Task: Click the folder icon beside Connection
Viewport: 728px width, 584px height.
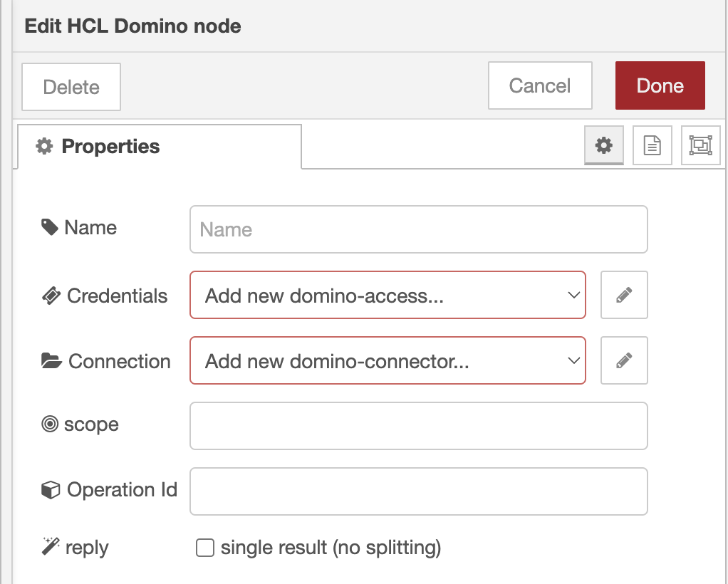Action: point(51,360)
